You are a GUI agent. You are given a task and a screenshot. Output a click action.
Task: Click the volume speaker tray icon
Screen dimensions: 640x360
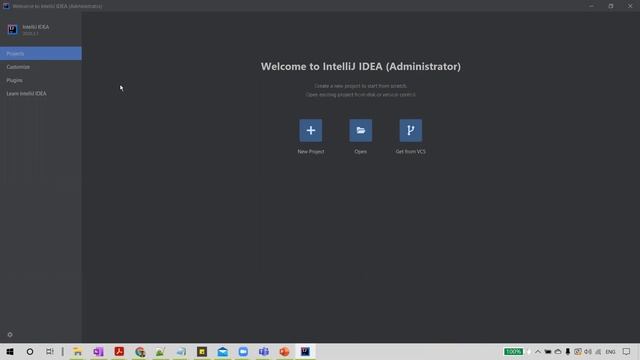pos(588,351)
